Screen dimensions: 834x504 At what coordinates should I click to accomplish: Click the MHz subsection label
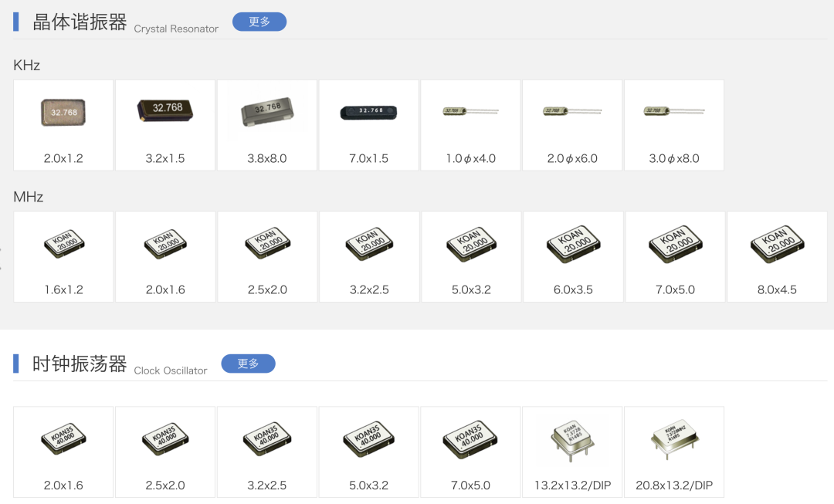(29, 197)
